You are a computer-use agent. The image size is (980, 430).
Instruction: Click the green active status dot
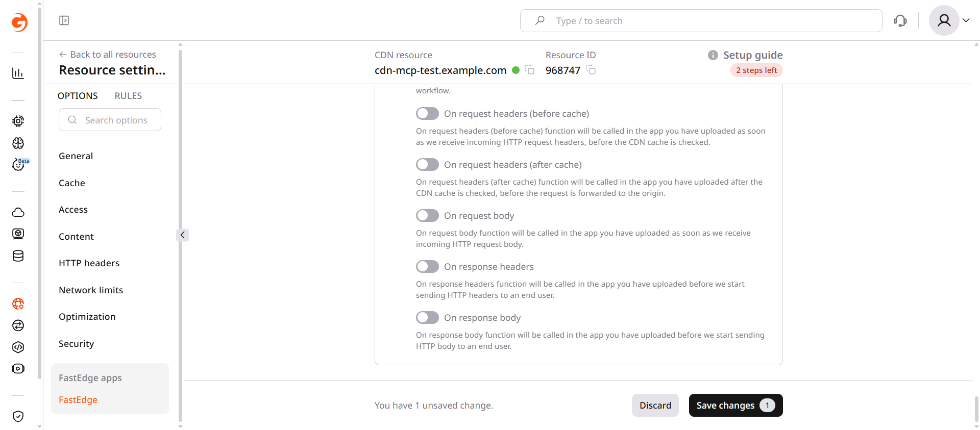pos(516,70)
